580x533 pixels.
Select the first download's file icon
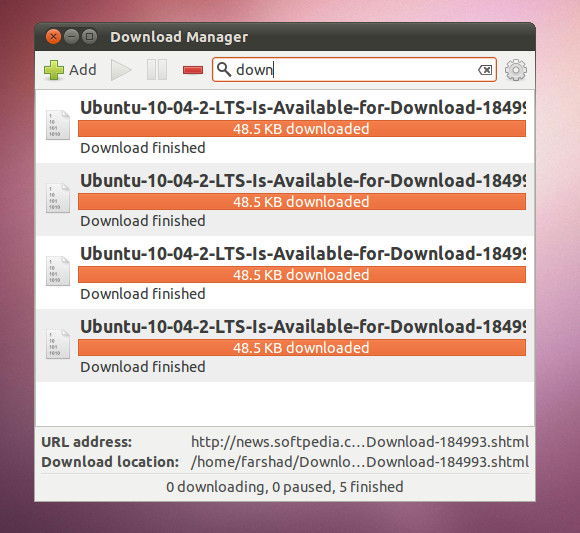tap(58, 125)
